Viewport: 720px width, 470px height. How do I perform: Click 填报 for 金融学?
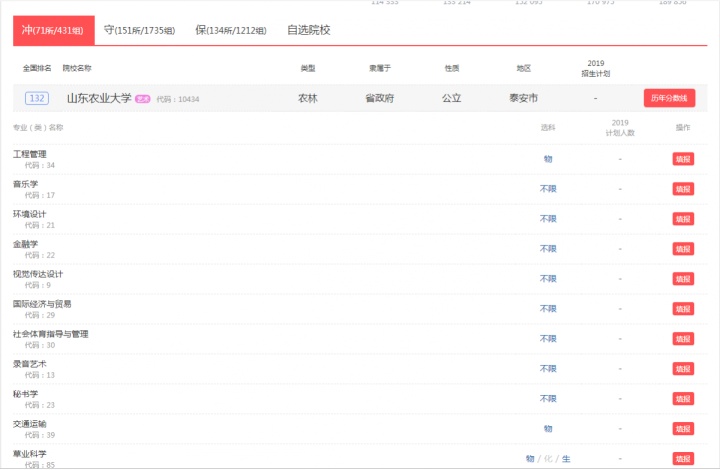coord(683,249)
